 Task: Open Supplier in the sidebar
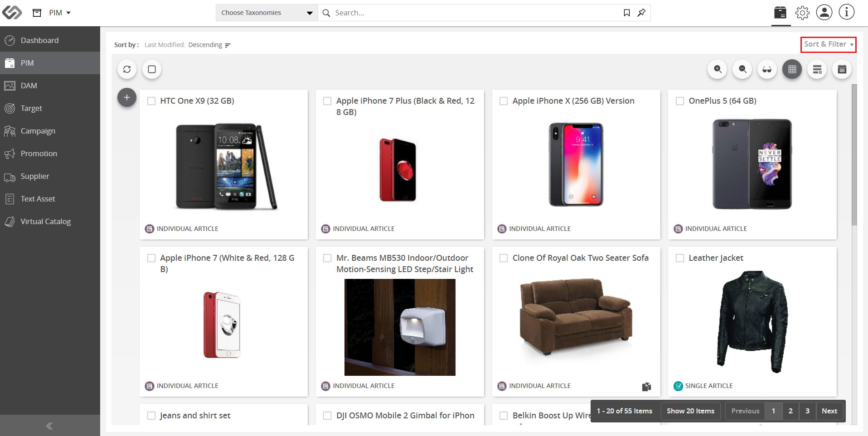[x=50, y=176]
